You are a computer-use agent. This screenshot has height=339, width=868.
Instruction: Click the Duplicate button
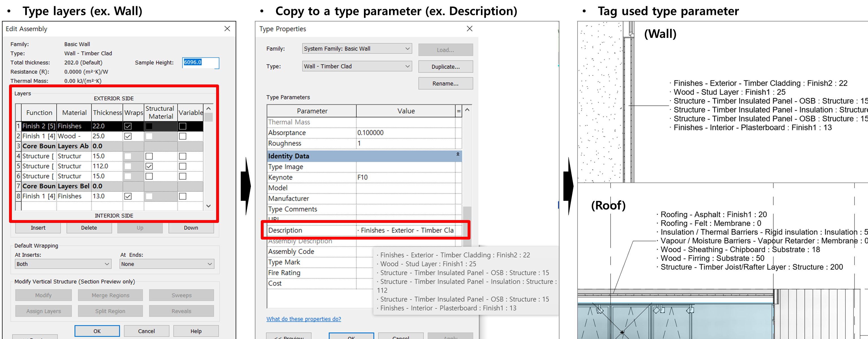(x=445, y=67)
